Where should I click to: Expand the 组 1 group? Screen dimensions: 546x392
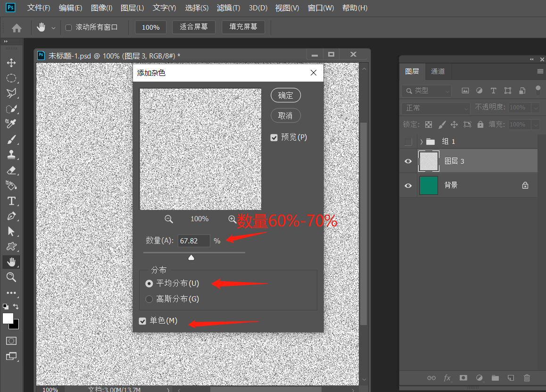(422, 142)
